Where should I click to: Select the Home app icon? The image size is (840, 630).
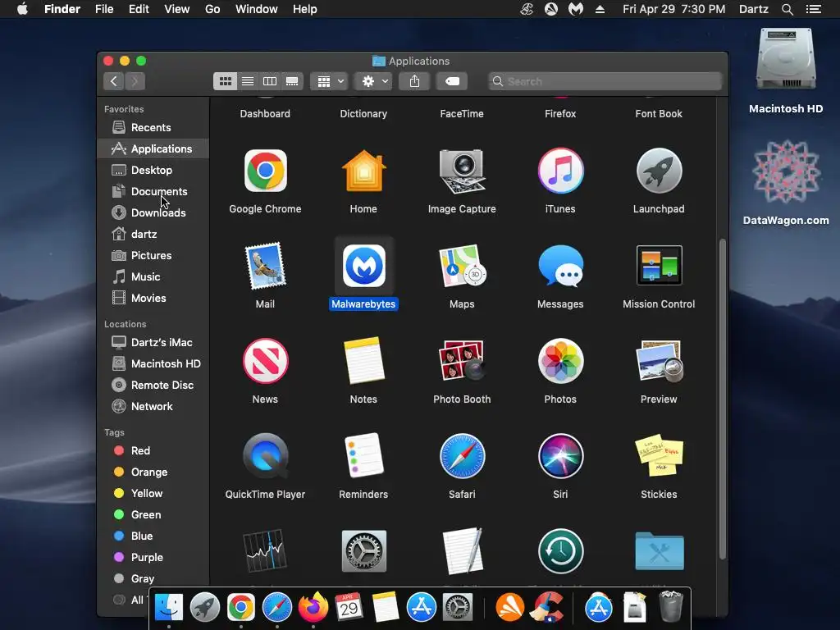363,171
